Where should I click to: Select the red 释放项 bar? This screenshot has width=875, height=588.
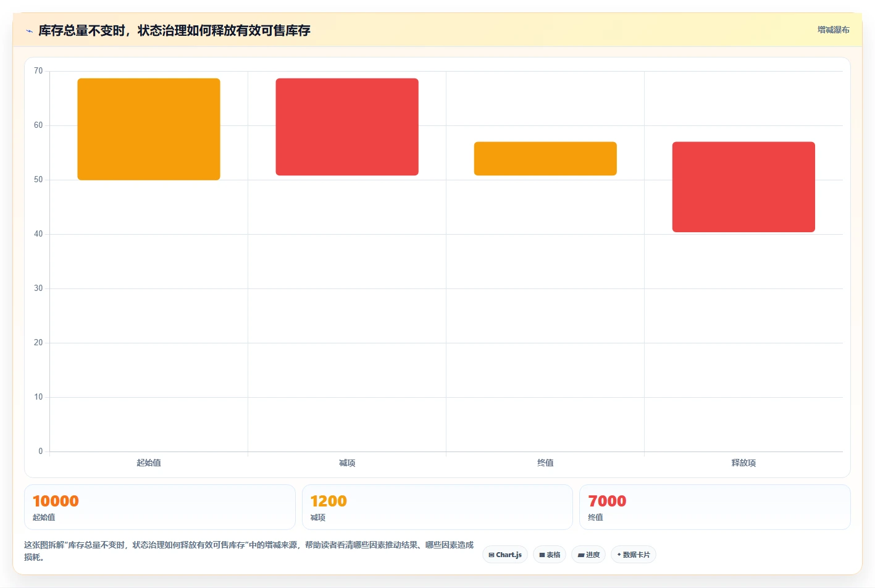743,187
